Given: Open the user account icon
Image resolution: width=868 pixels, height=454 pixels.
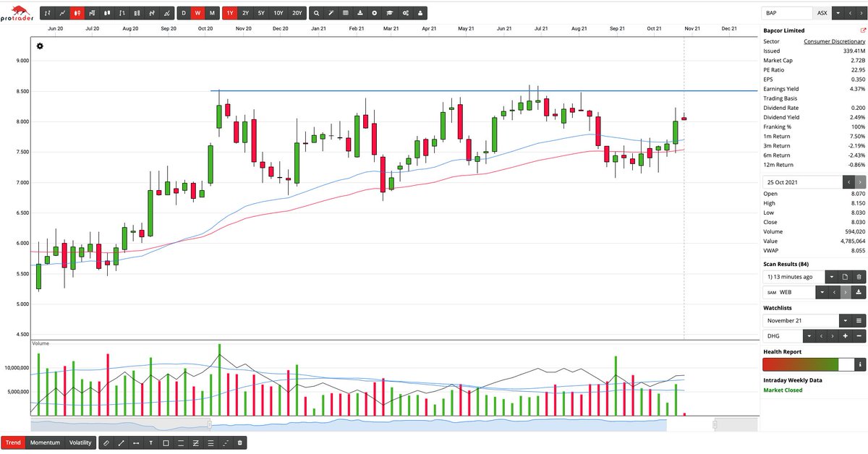Looking at the screenshot, I should coord(420,13).
